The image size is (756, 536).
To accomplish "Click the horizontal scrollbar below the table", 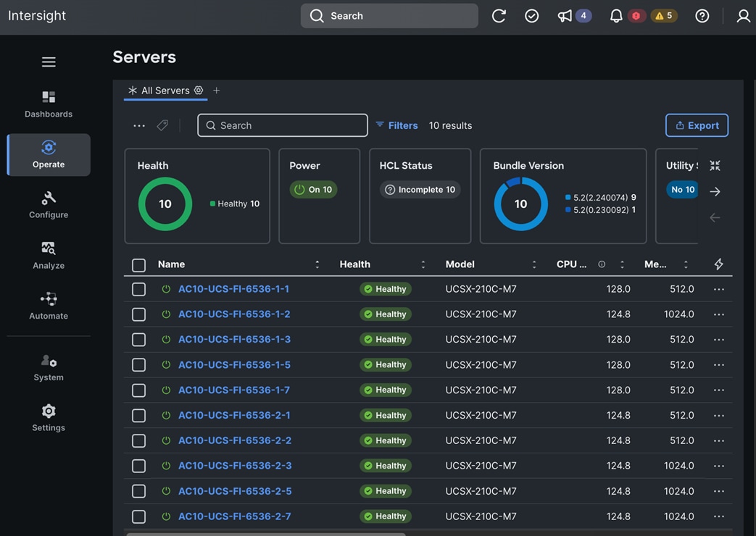I will [266, 534].
